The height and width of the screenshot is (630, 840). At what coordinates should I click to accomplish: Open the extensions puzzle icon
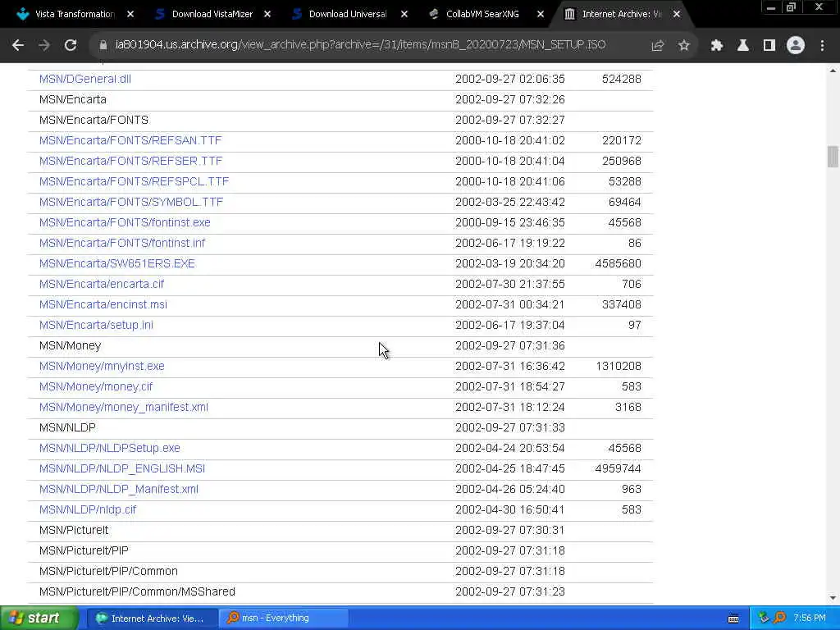pos(717,46)
